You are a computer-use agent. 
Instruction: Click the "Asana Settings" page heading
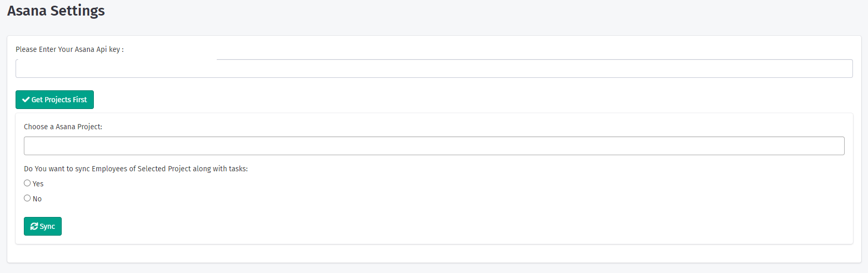point(56,10)
